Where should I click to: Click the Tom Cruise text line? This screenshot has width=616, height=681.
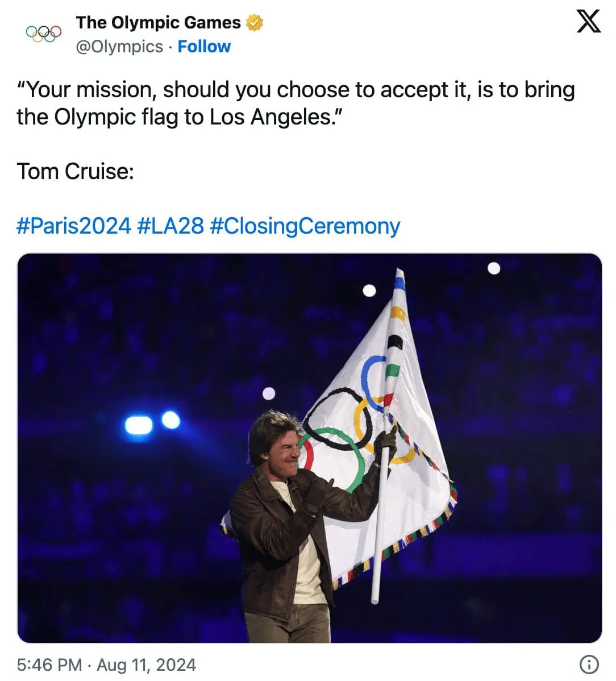[75, 171]
